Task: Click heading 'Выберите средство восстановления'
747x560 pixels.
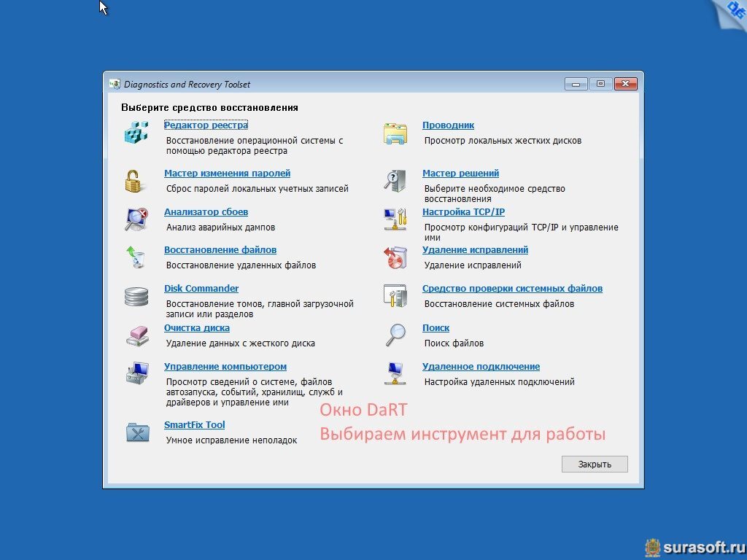Action: tap(209, 108)
